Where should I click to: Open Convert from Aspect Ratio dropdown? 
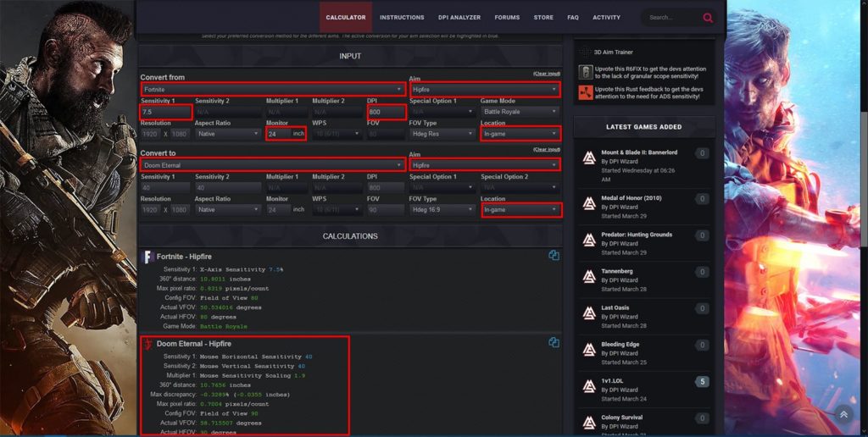227,134
